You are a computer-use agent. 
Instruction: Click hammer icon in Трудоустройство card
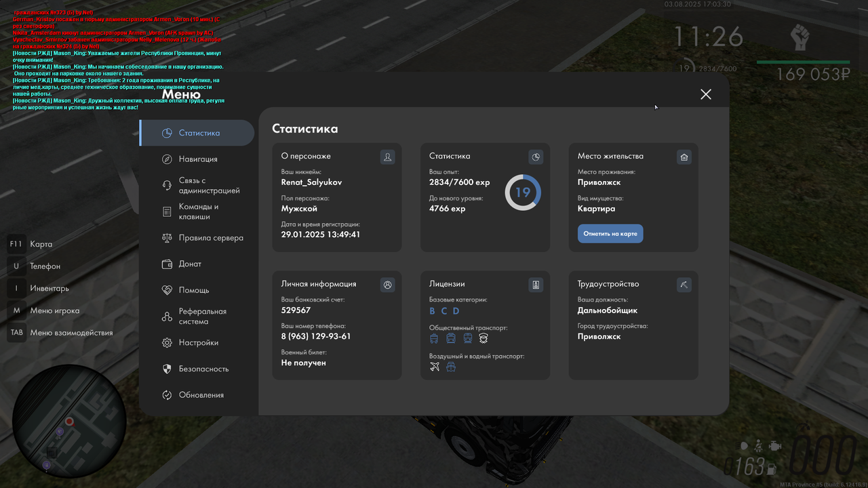coord(684,285)
